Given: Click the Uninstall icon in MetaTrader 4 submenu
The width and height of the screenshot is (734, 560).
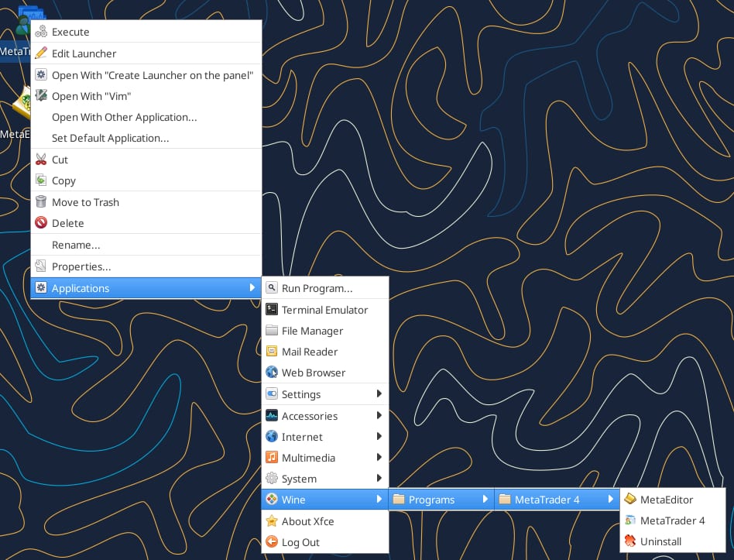Looking at the screenshot, I should tap(631, 541).
